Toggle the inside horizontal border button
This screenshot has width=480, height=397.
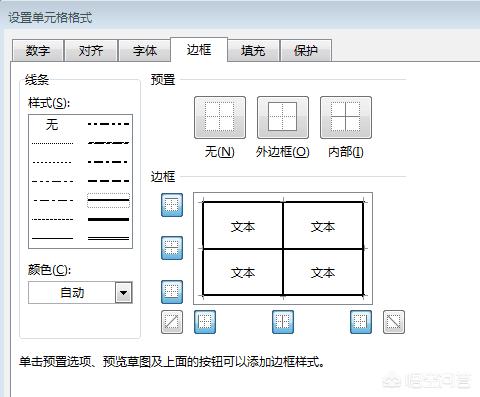172,248
